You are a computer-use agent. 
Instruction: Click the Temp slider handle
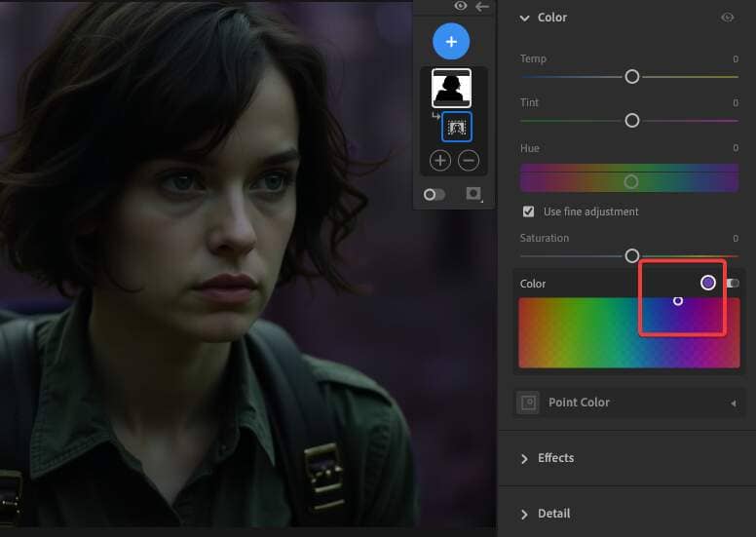(631, 76)
